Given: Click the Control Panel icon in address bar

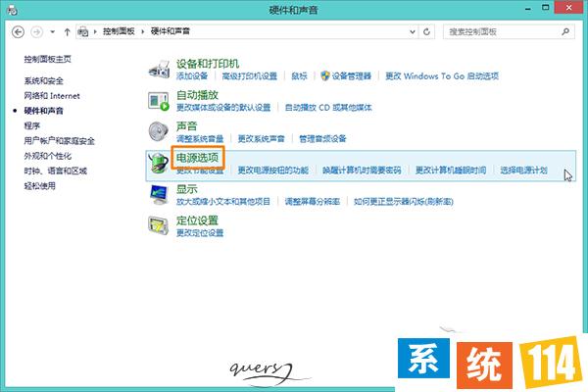Looking at the screenshot, I should 83,32.
